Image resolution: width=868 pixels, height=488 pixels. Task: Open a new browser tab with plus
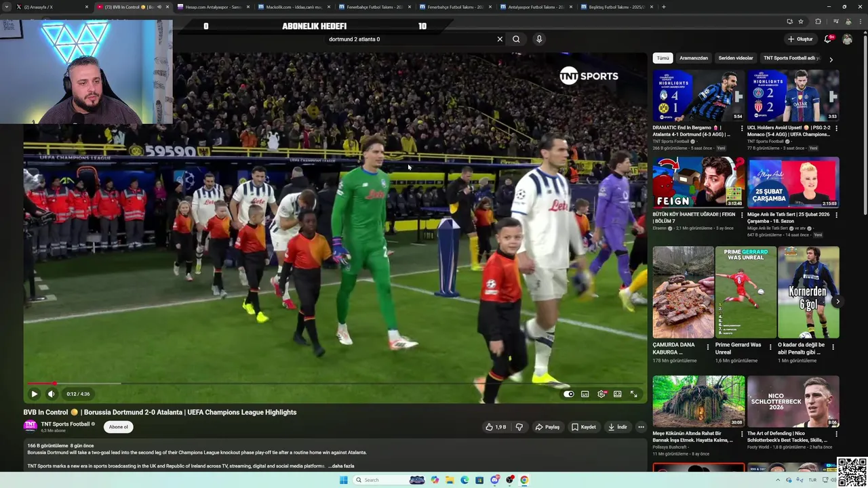(x=663, y=7)
